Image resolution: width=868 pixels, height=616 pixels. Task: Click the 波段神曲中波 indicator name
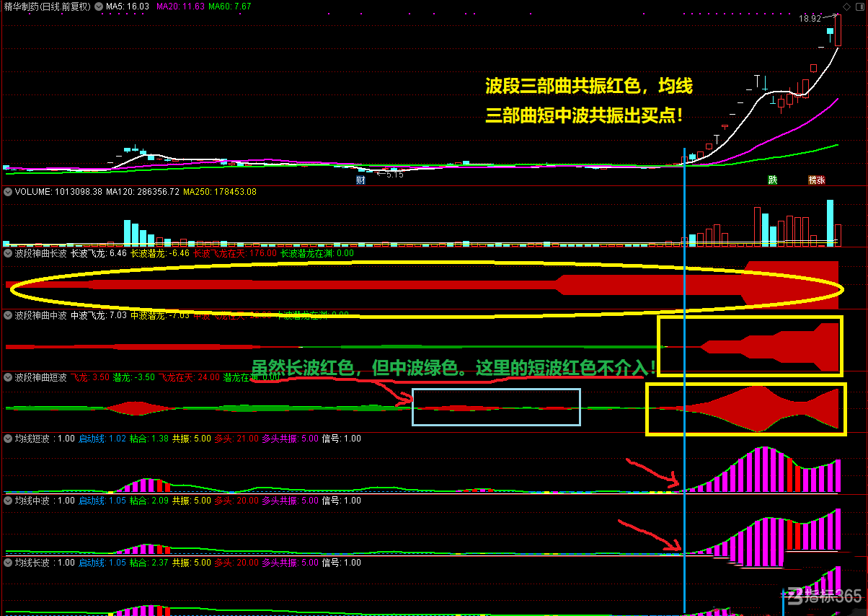[x=40, y=315]
